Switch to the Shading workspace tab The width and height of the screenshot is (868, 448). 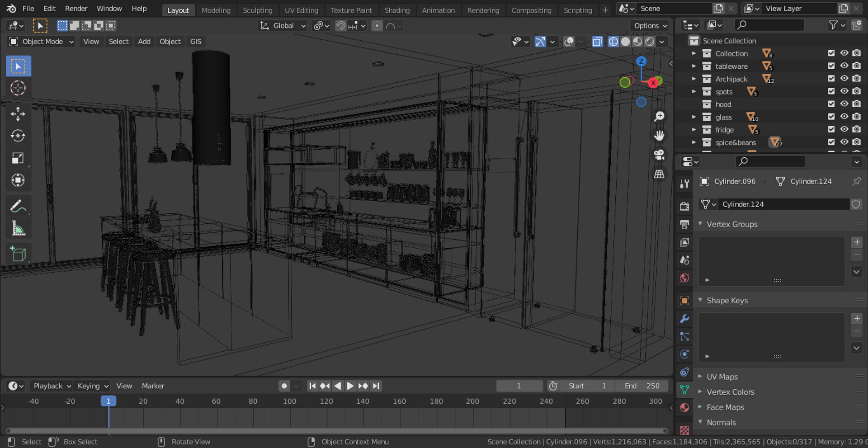(x=396, y=10)
